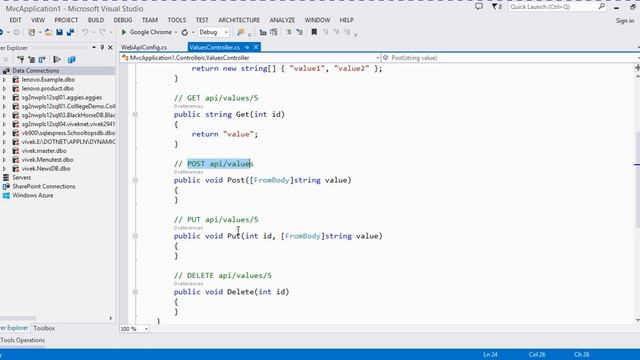Screen dimensions: 640x360
Task: Close the Server Explorer panel
Action: (110, 48)
